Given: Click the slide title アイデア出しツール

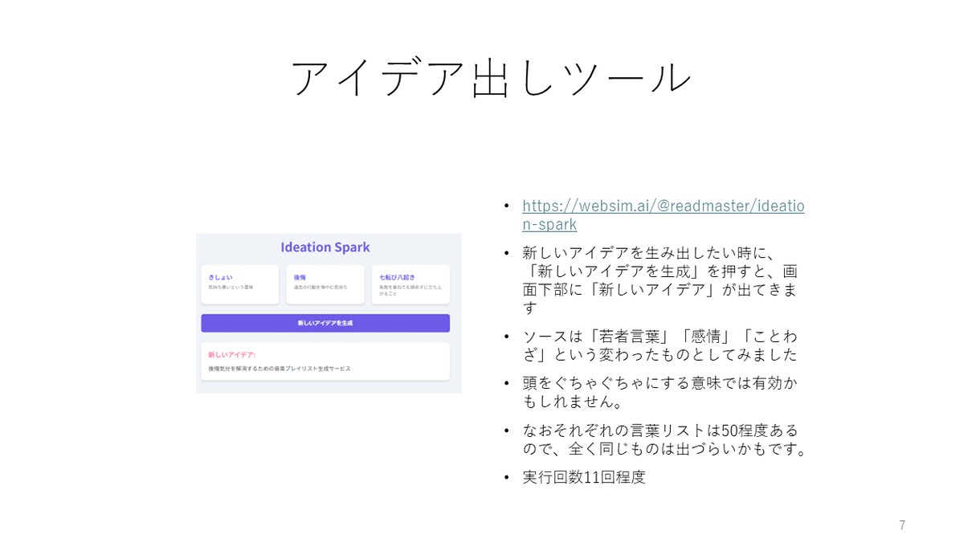Looking at the screenshot, I should [490, 78].
